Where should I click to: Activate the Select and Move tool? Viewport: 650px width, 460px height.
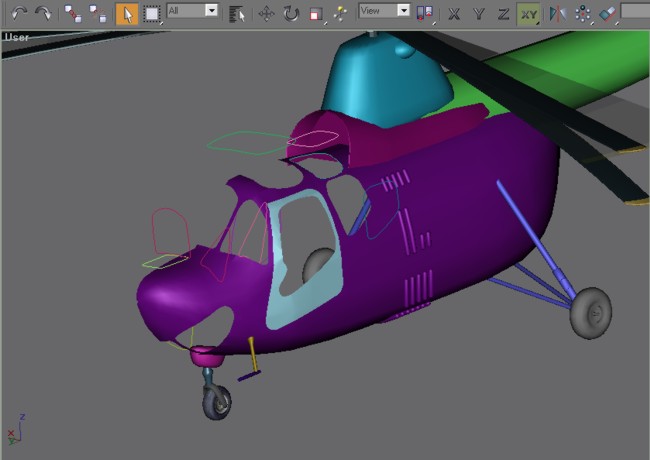(266, 13)
